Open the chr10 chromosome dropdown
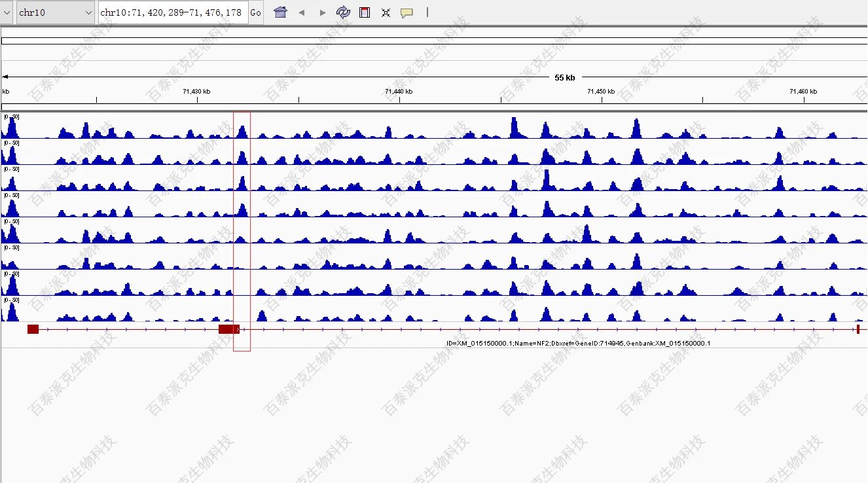The height and width of the screenshot is (483, 868). (56, 12)
